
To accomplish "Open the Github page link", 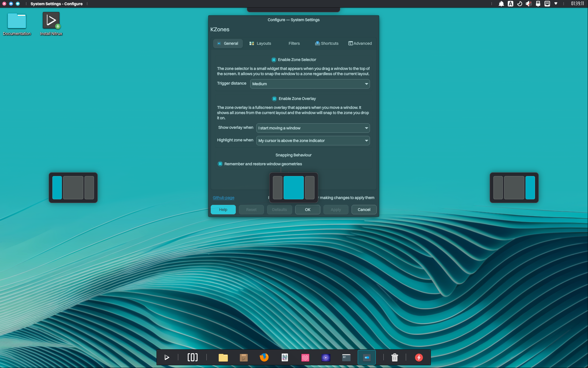I will (x=223, y=197).
